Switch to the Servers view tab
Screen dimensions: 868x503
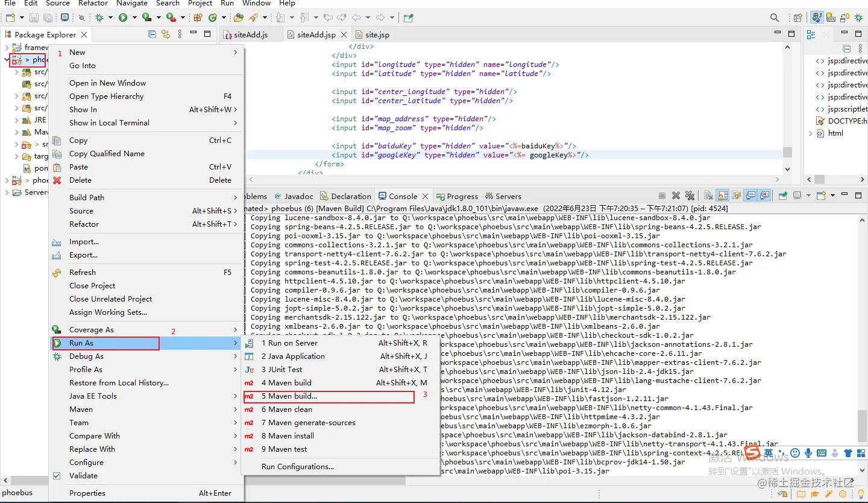point(503,196)
